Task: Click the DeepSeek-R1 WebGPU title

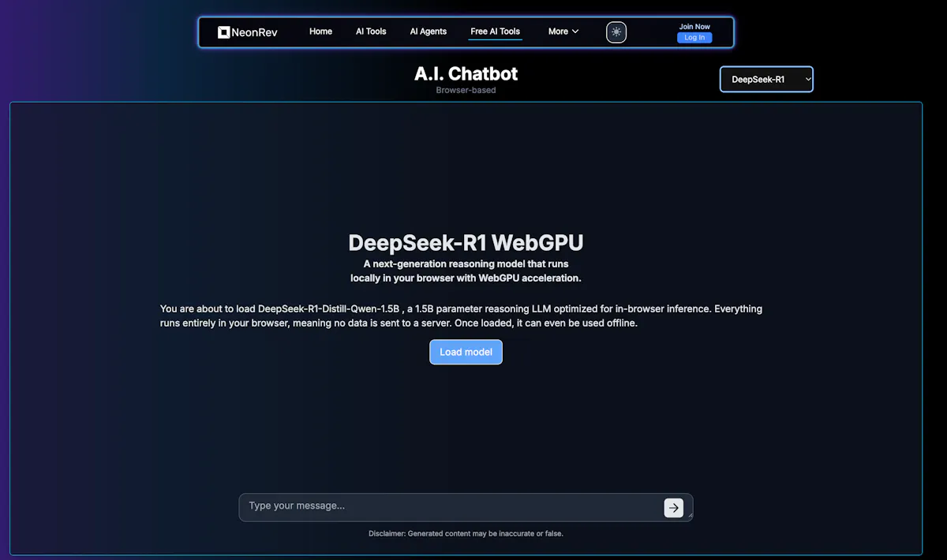Action: 466,242
